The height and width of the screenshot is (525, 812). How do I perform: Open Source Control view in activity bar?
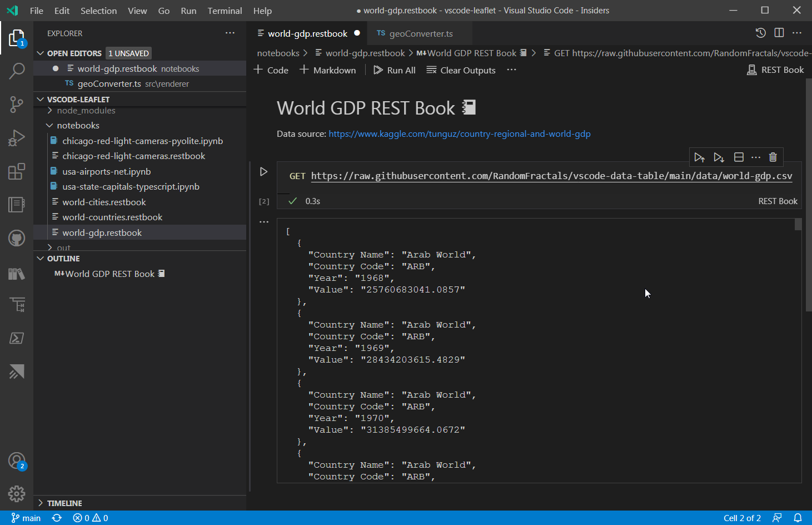pos(17,104)
